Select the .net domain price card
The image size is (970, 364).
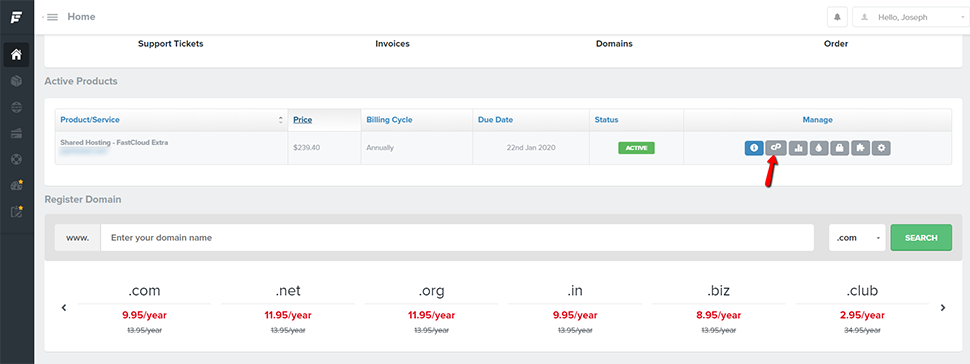[288, 308]
